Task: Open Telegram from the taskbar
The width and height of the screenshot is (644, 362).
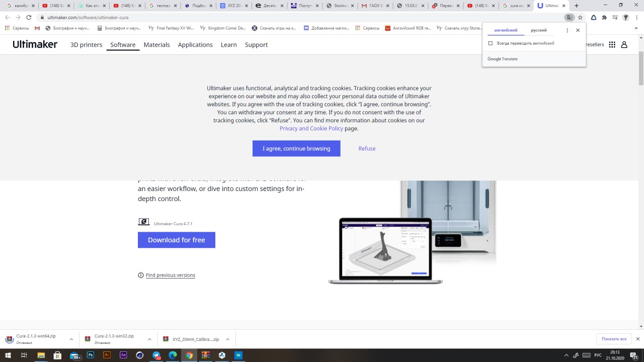Action: point(156,355)
